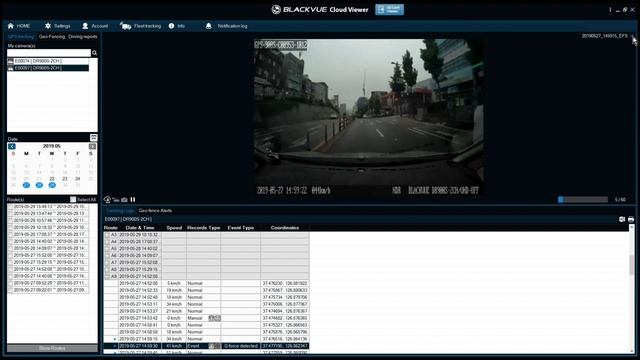
Task: Check route starting 2019-05-29 15:49:13
Action: 10,207
